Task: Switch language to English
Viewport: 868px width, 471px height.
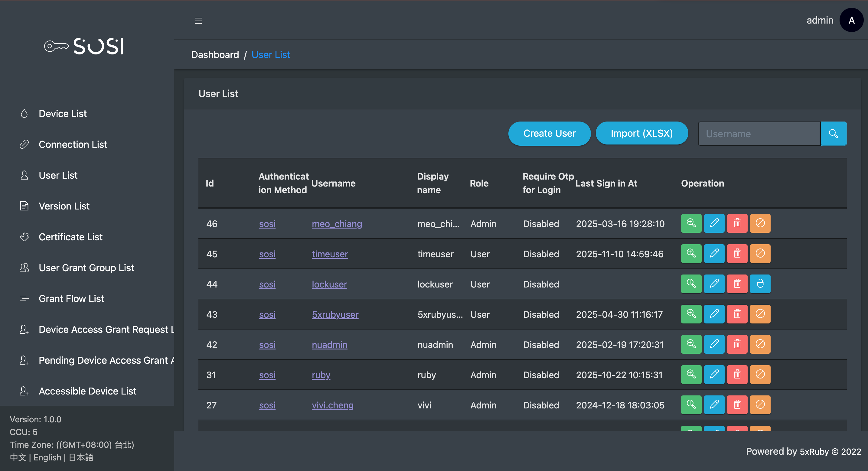Action: (x=47, y=457)
